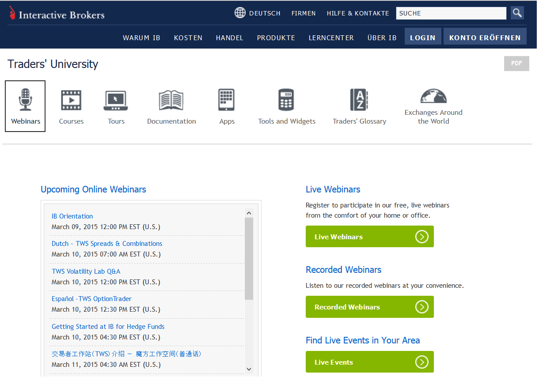This screenshot has width=539, height=392.
Task: Click the Recorded Webinars heading
Action: click(344, 270)
